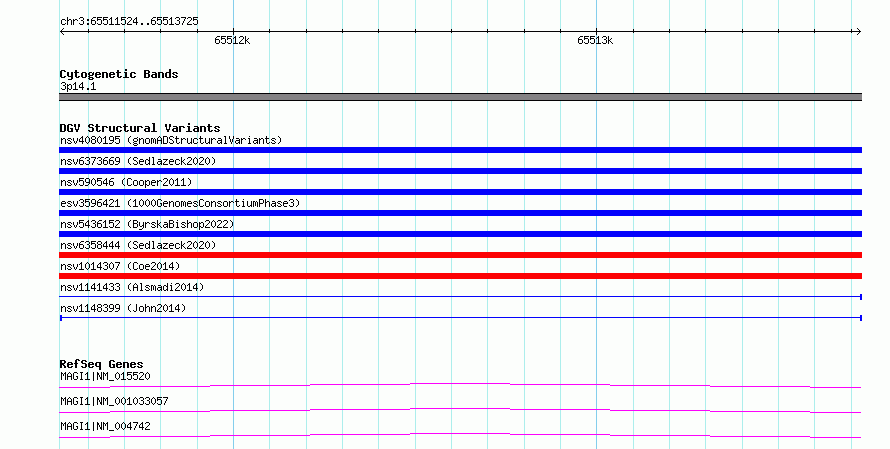Open variant nsv5436152 (ByrskaBishop2022) label
Screen dimensions: 890x449
147,224
